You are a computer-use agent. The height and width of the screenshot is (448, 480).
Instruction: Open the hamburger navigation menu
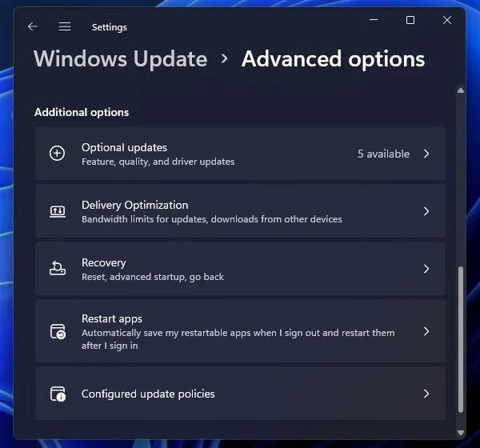click(x=65, y=26)
